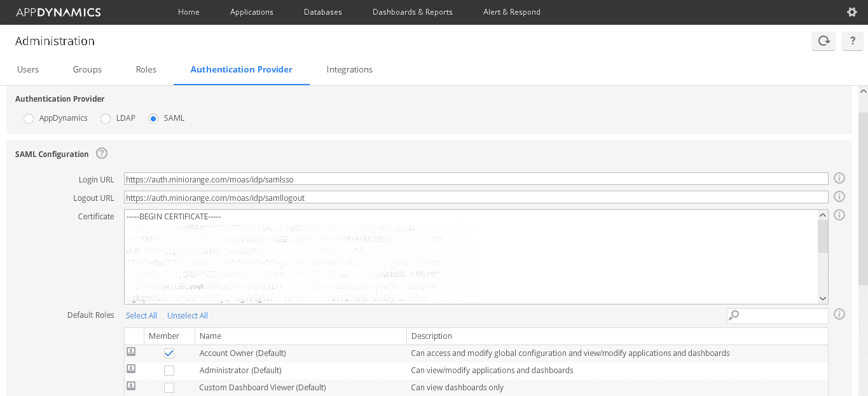Screen dimensions: 868x396
Task: Click certificate box scroll down arrow
Action: [823, 298]
